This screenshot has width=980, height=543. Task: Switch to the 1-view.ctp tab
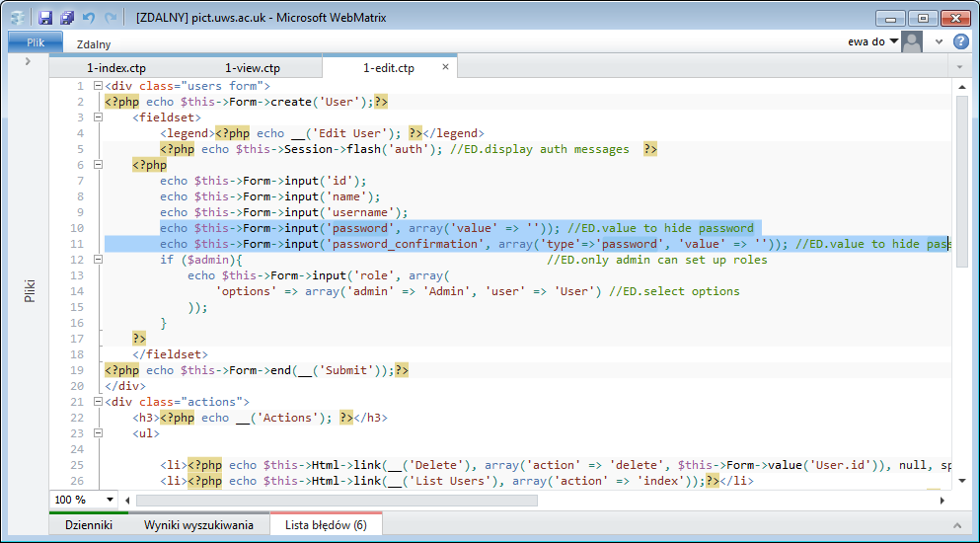(x=253, y=67)
